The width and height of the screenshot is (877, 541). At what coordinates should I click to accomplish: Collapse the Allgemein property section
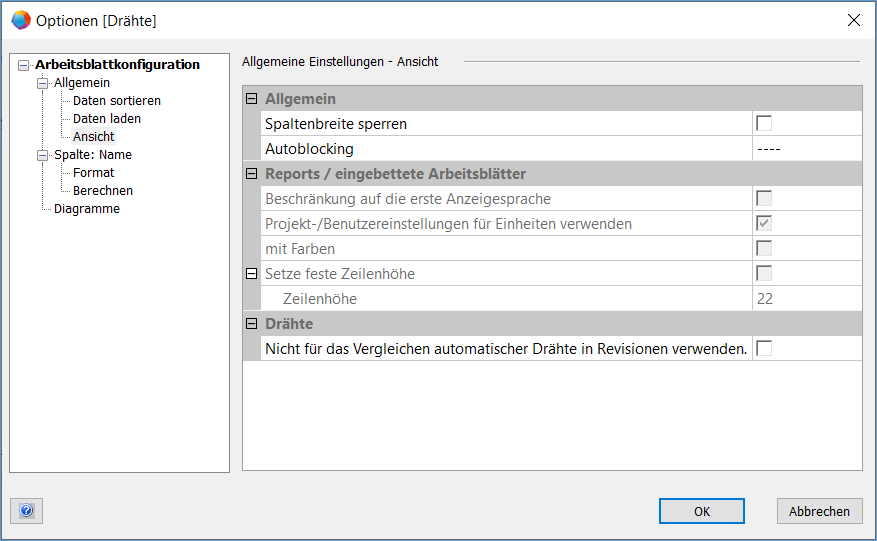[x=252, y=99]
